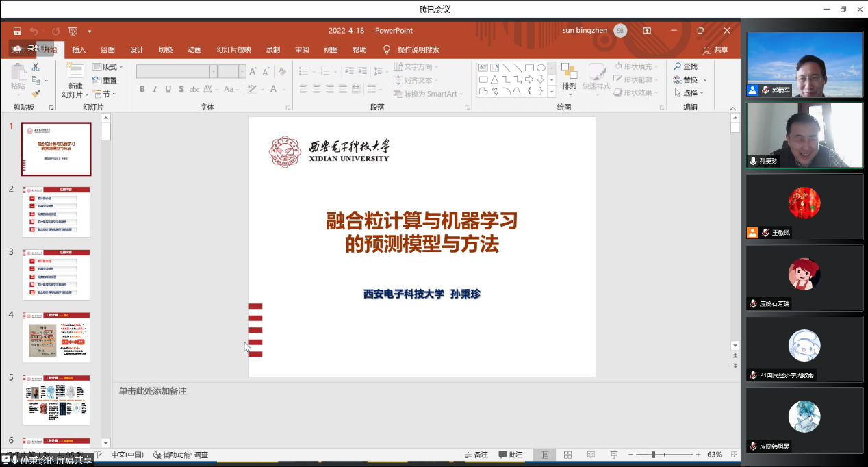Image resolution: width=868 pixels, height=467 pixels.
Task: Save the presentation from the quick access toolbar
Action: pyautogui.click(x=17, y=31)
